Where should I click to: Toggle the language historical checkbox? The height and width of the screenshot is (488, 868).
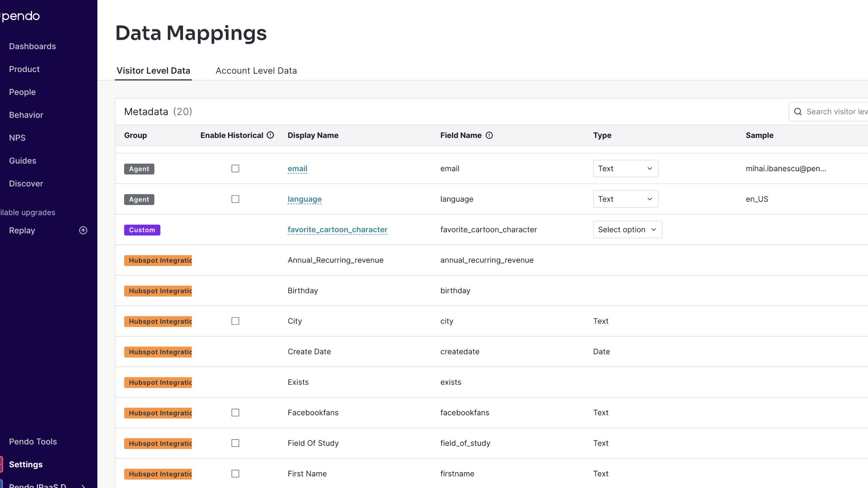(235, 199)
